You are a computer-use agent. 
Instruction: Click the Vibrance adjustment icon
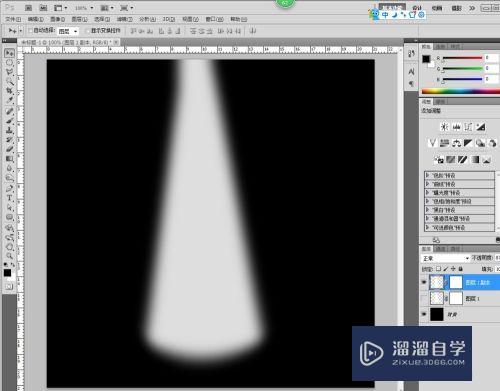[432, 143]
